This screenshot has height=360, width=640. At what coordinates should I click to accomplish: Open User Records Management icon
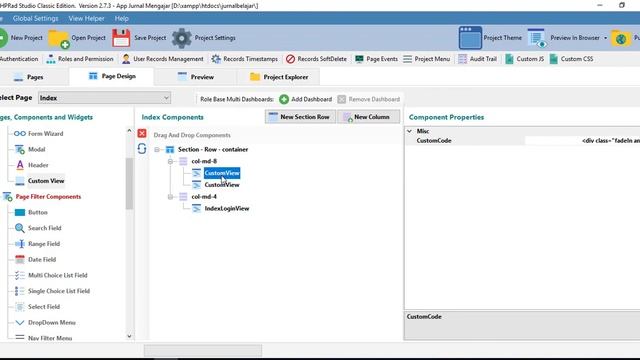[x=126, y=59]
